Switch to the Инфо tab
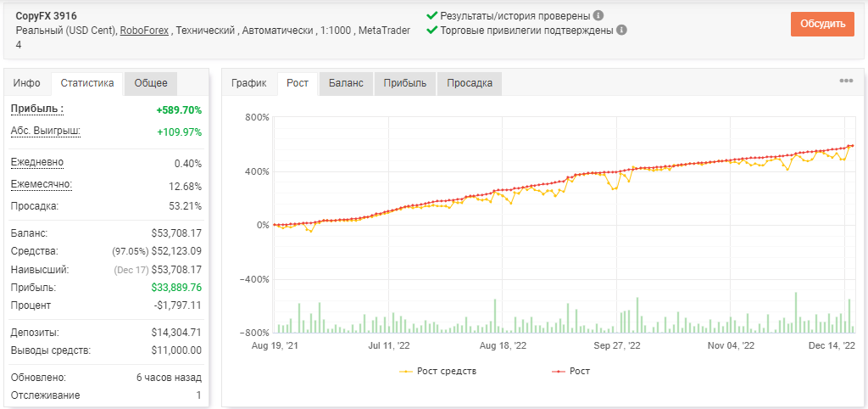 tap(27, 83)
